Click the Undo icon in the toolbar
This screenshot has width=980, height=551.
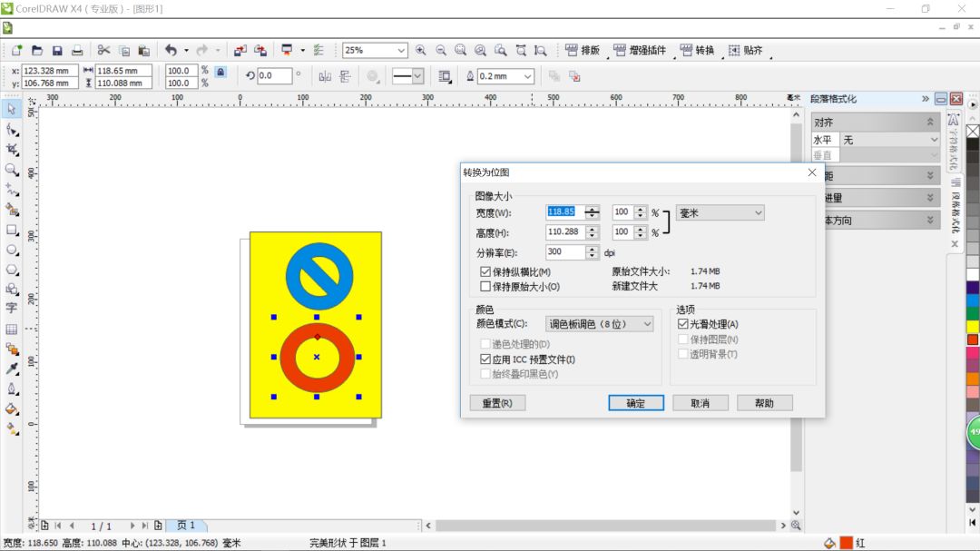click(x=172, y=51)
